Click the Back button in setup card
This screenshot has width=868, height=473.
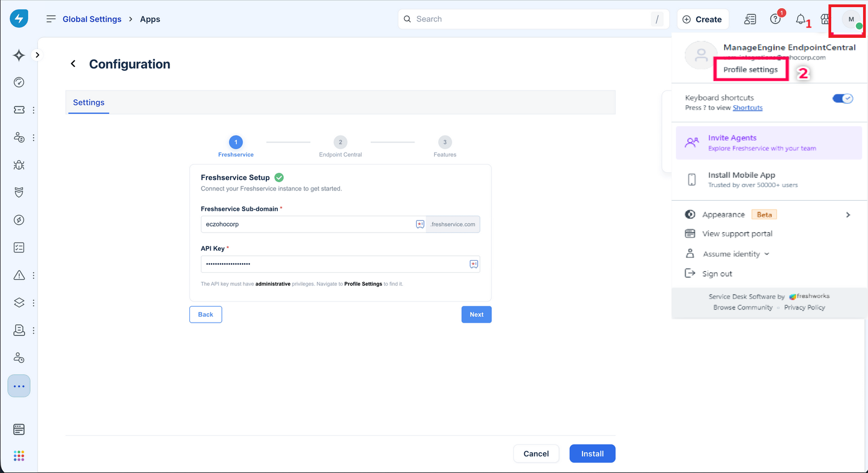point(206,314)
